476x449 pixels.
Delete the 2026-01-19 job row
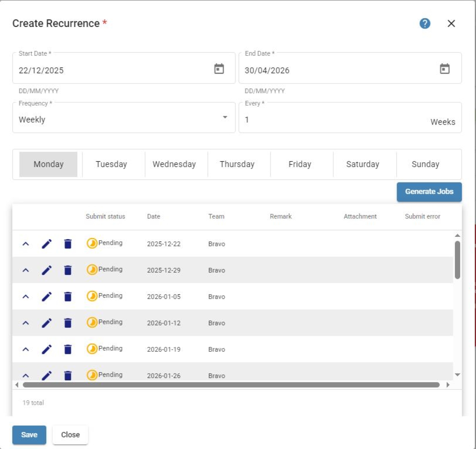pyautogui.click(x=68, y=349)
